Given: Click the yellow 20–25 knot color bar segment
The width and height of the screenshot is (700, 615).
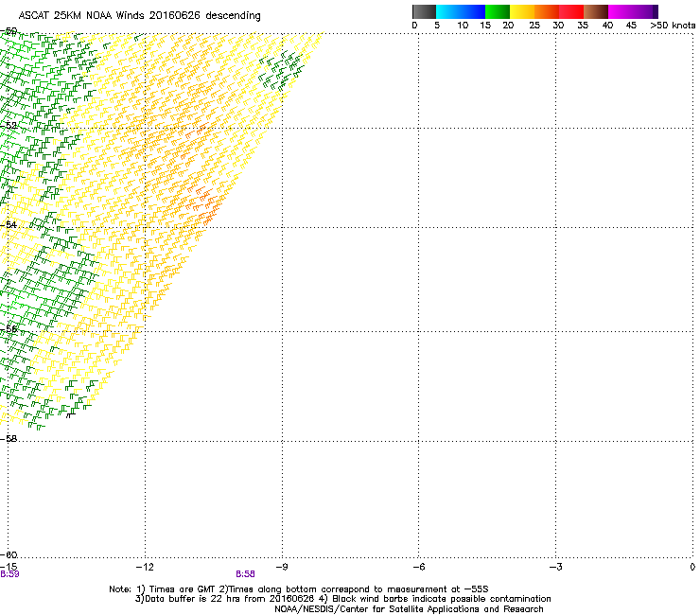Looking at the screenshot, I should 522,11.
